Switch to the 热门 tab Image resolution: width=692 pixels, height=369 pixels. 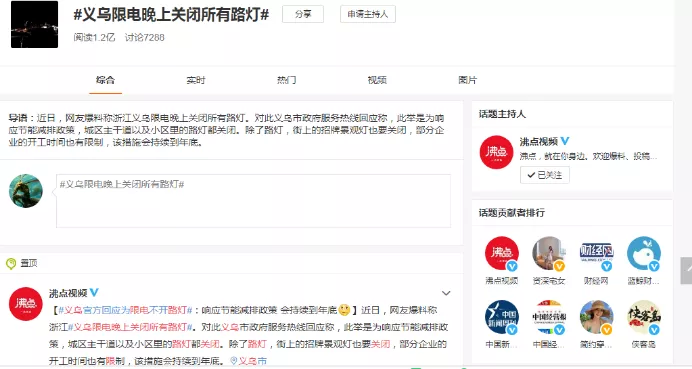[286, 80]
